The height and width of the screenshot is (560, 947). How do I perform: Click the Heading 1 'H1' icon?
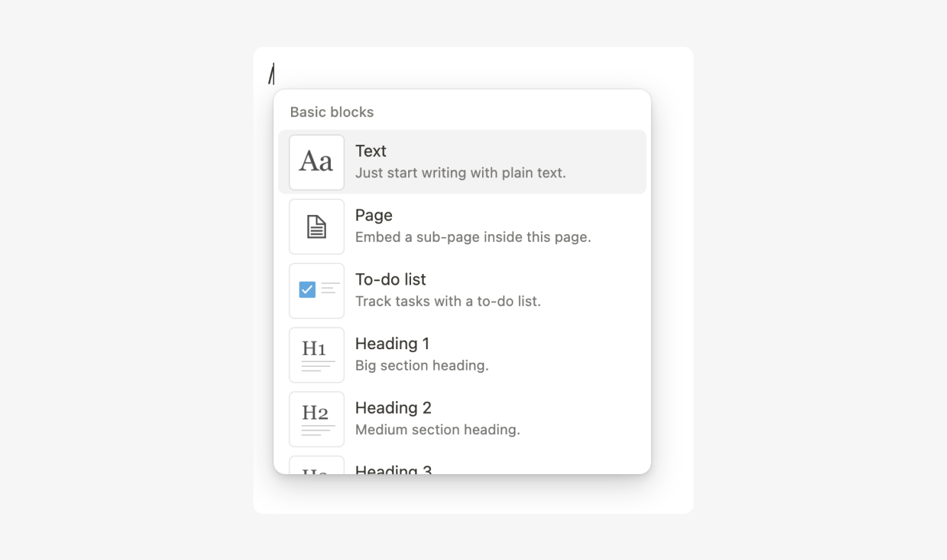[317, 355]
